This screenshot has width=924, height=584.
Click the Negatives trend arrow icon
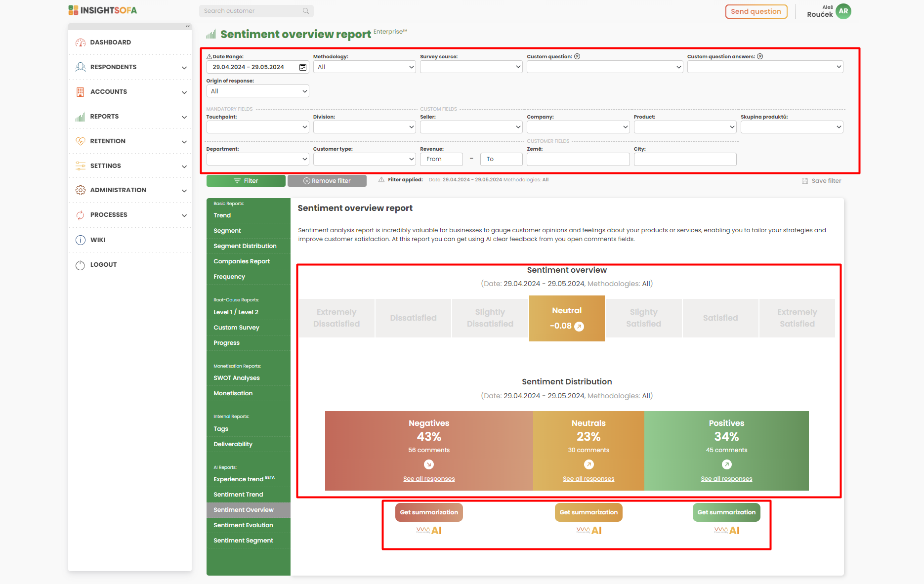click(x=429, y=464)
